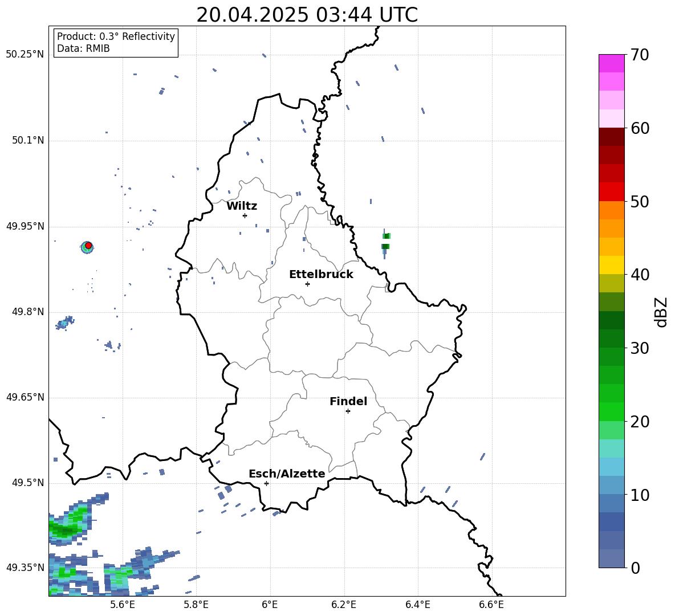
Task: Click the 20 value on the colorbar
Action: pyautogui.click(x=640, y=422)
